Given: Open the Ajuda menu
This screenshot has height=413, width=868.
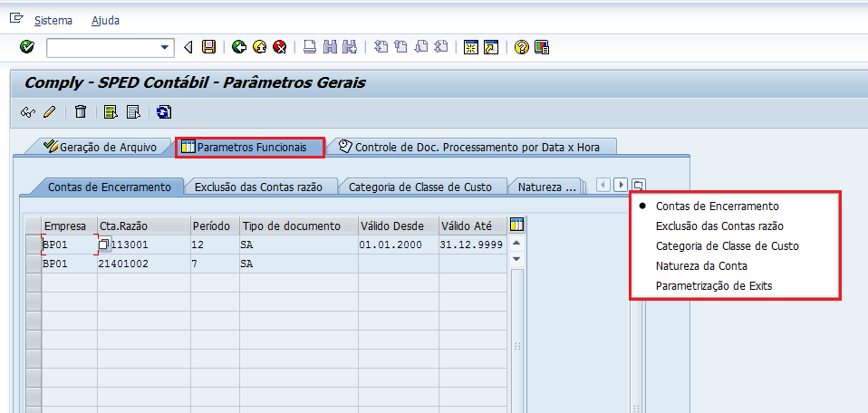Looking at the screenshot, I should 105,21.
